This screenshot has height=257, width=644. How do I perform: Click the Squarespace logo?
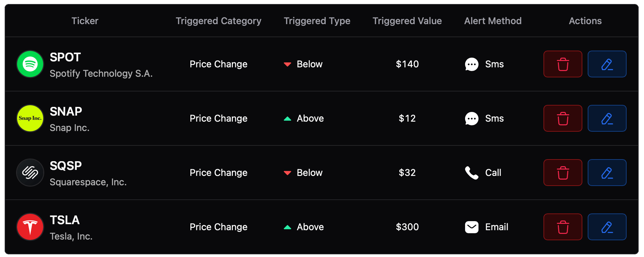coord(30,173)
